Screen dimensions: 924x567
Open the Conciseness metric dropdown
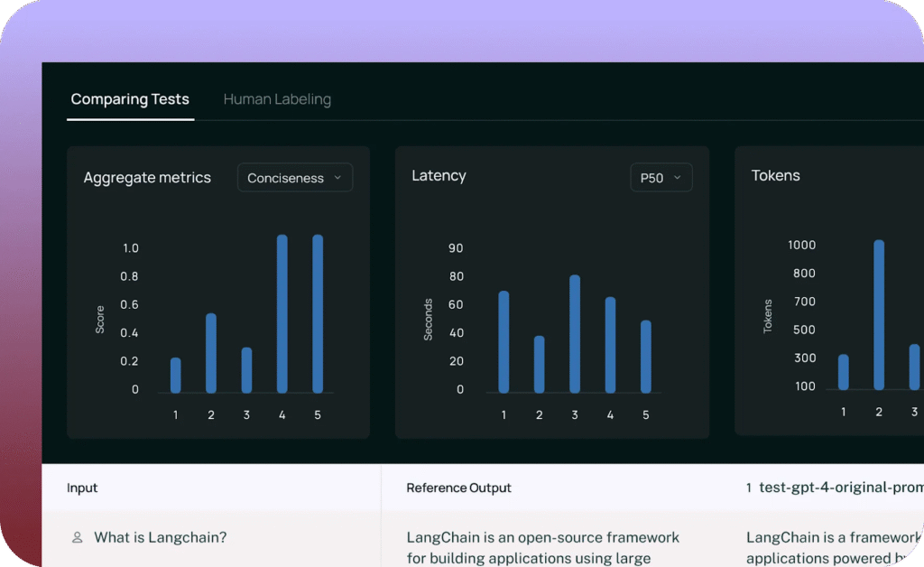[x=294, y=178]
